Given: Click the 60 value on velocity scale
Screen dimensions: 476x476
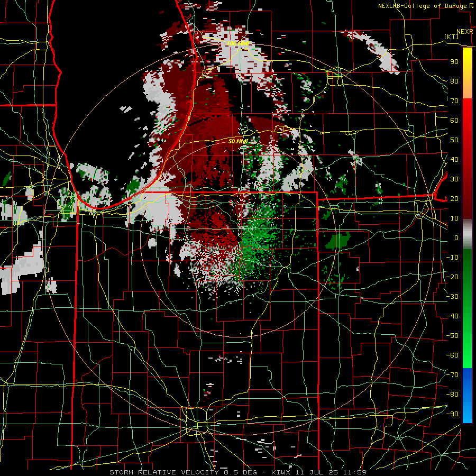Looking at the screenshot, I should point(454,120).
